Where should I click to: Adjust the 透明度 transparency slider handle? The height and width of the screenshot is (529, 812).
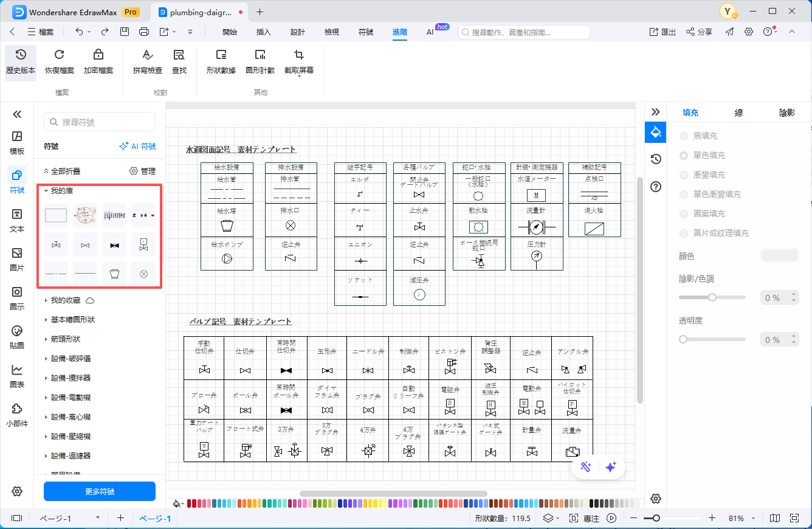[x=683, y=340]
